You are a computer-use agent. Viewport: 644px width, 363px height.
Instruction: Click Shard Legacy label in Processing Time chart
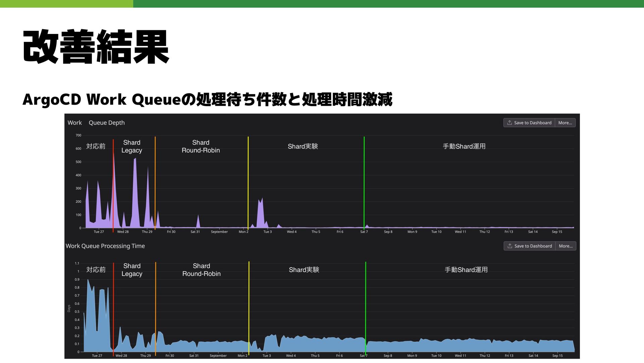[x=132, y=270]
